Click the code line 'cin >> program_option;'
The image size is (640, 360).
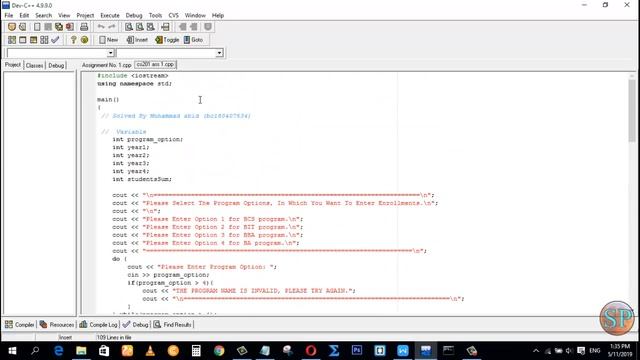tap(168, 275)
